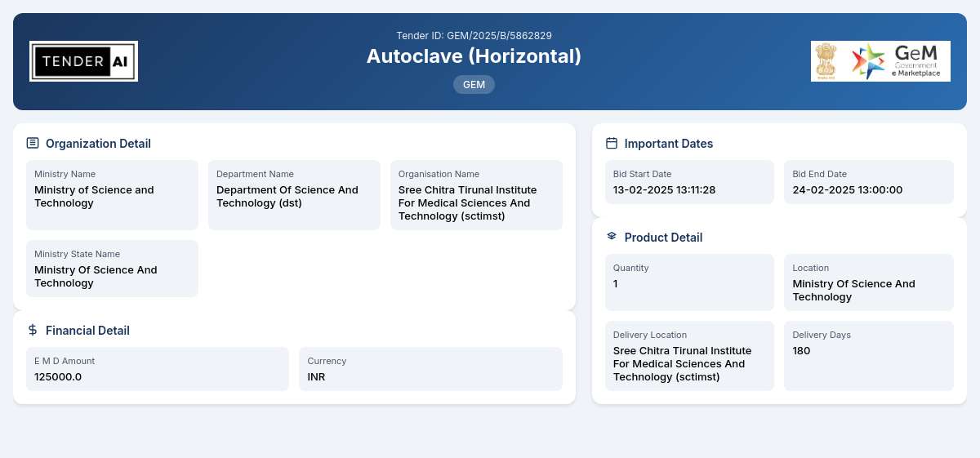
Task: Click the Organization Detail list icon
Action: coord(33,143)
